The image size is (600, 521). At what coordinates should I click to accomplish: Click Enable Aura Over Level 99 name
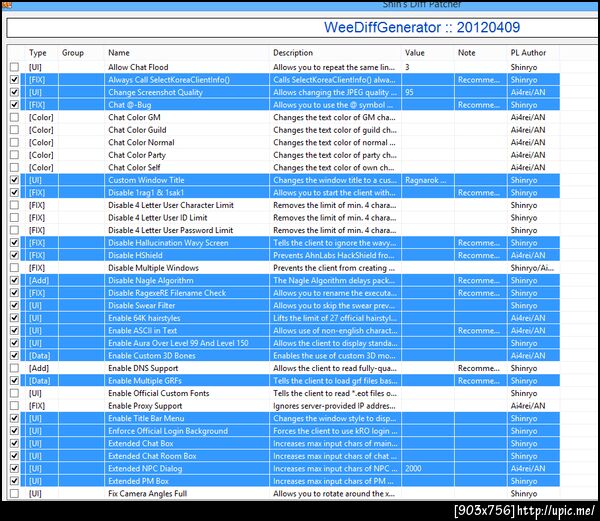[178, 343]
